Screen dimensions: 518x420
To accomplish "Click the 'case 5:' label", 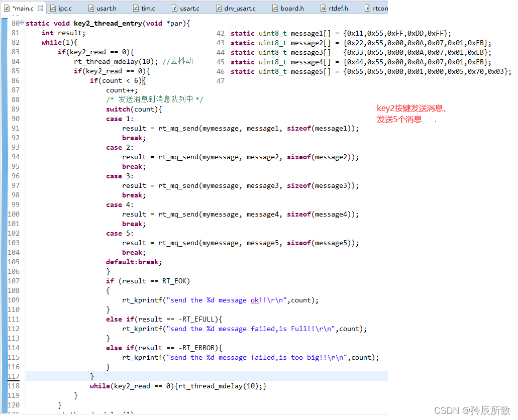I will tap(120, 233).
